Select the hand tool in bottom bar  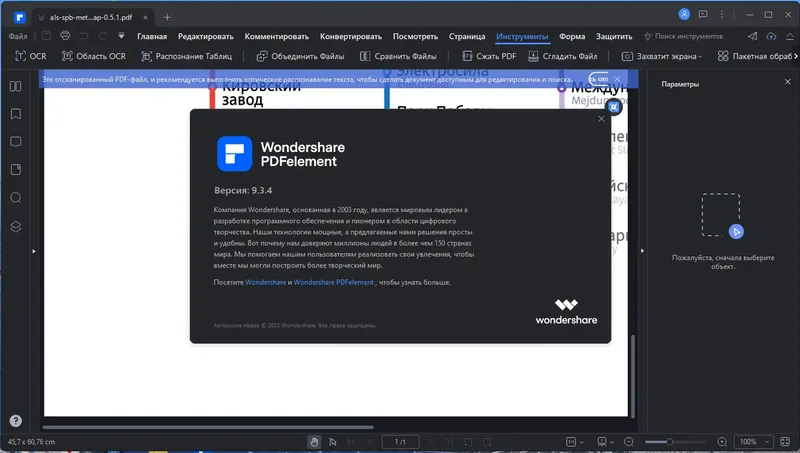[314, 442]
